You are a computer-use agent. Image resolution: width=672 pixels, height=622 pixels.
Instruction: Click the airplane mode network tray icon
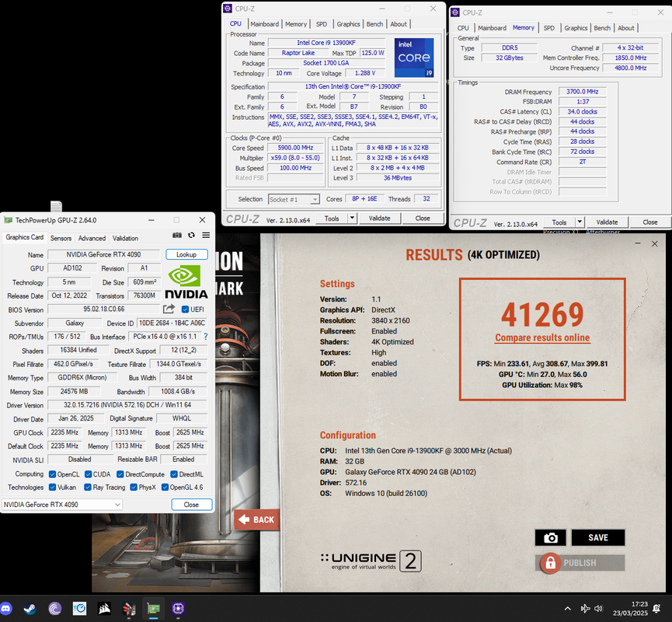(584, 608)
